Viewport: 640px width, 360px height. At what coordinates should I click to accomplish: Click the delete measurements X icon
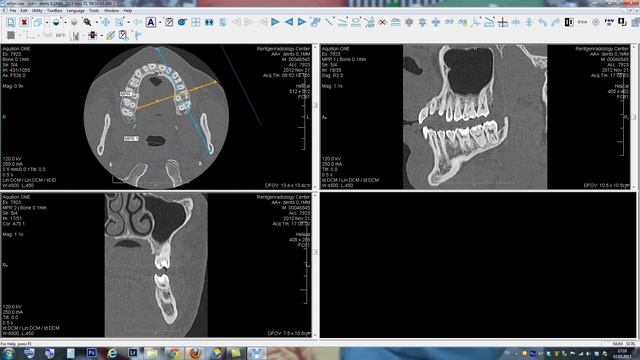point(382,22)
